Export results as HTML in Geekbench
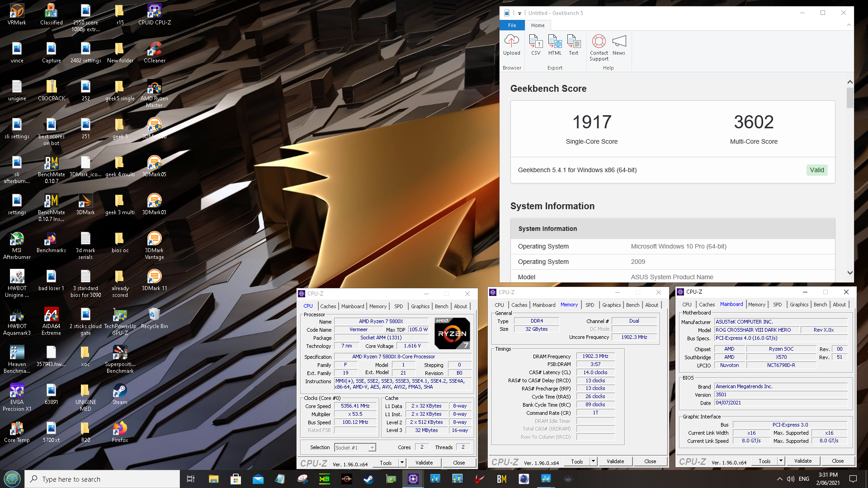The width and height of the screenshot is (868, 488). (x=555, y=45)
